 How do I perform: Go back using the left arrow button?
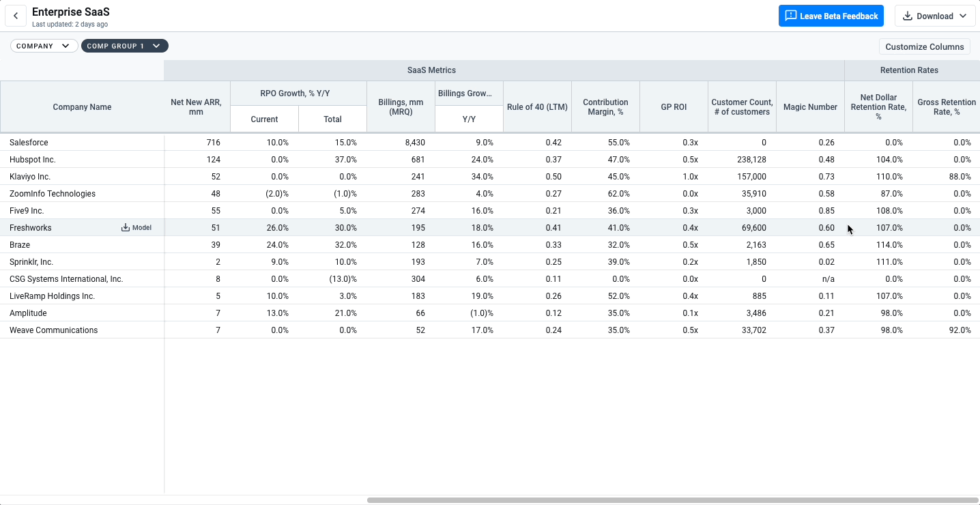16,16
